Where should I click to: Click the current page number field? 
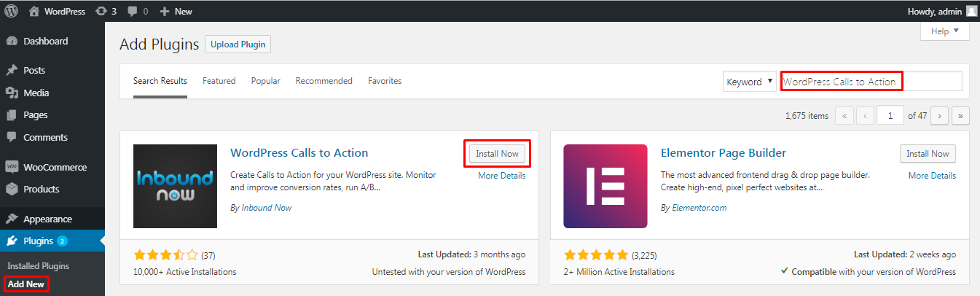pos(890,115)
